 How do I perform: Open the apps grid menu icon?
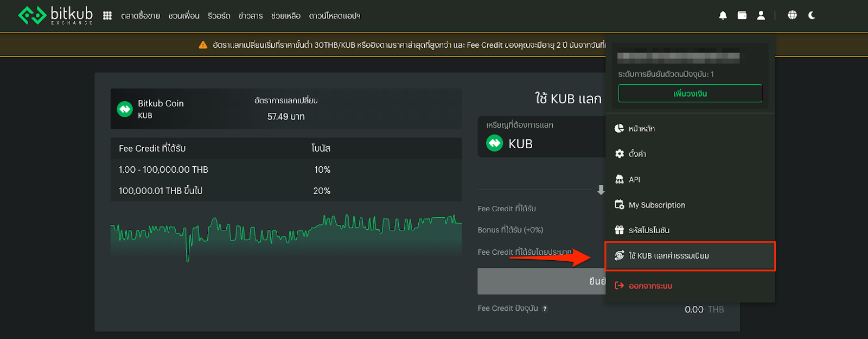point(107,16)
